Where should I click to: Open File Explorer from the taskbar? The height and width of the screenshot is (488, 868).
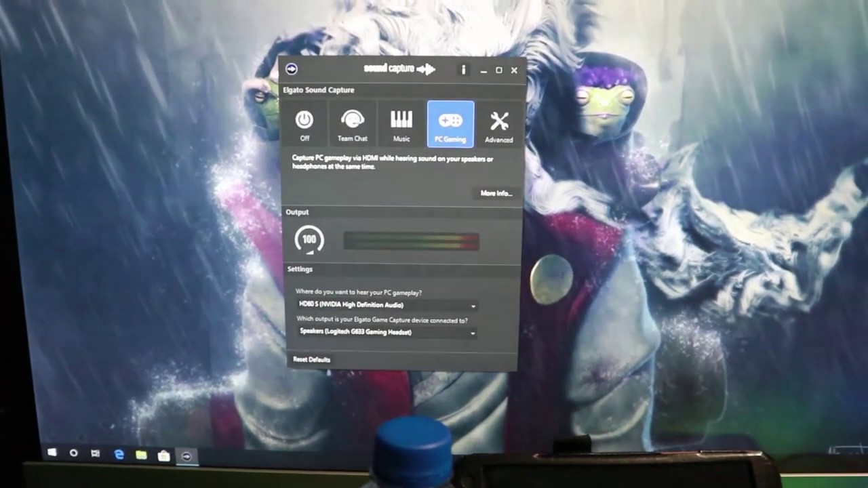coord(141,455)
